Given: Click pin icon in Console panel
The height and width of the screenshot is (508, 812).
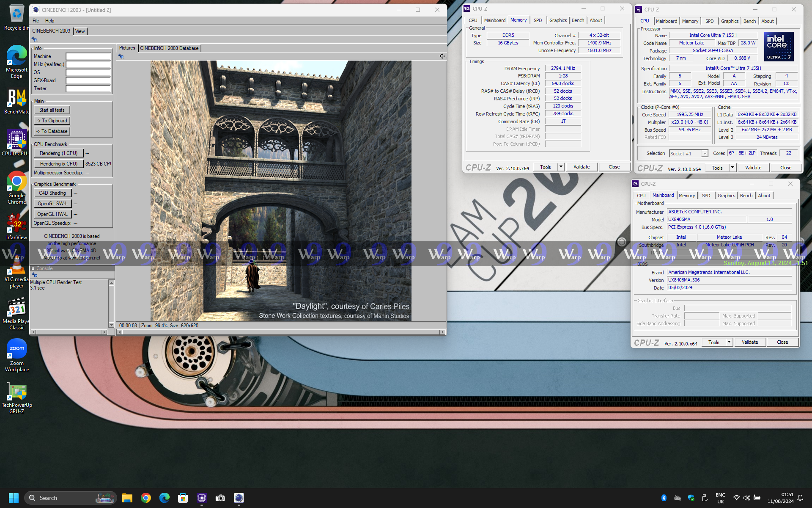Looking at the screenshot, I should pos(35,275).
